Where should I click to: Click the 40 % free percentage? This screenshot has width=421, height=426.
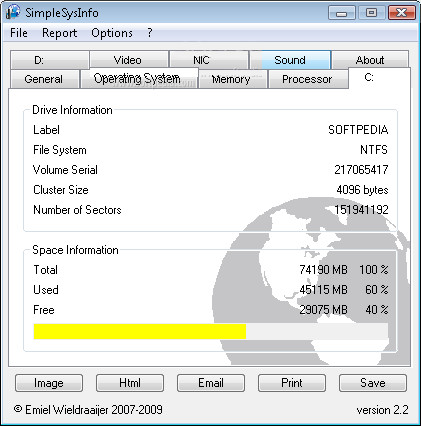click(x=377, y=310)
